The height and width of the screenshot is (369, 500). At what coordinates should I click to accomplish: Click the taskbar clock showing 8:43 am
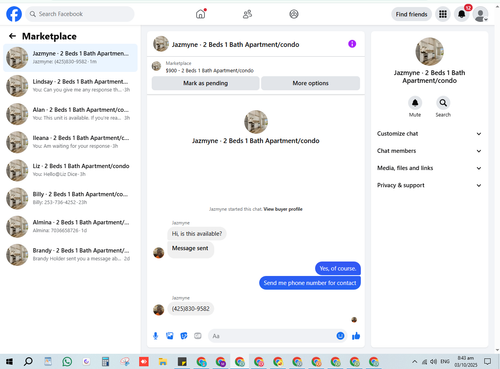pos(466,361)
